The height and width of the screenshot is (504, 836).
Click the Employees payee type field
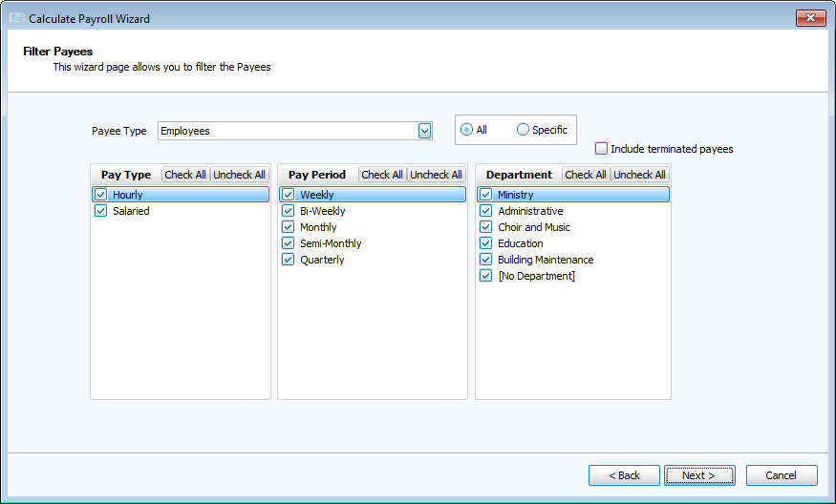[x=287, y=131]
